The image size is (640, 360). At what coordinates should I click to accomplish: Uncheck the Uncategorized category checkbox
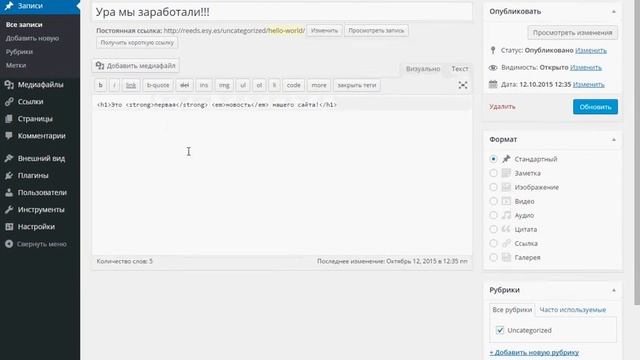pyautogui.click(x=500, y=330)
